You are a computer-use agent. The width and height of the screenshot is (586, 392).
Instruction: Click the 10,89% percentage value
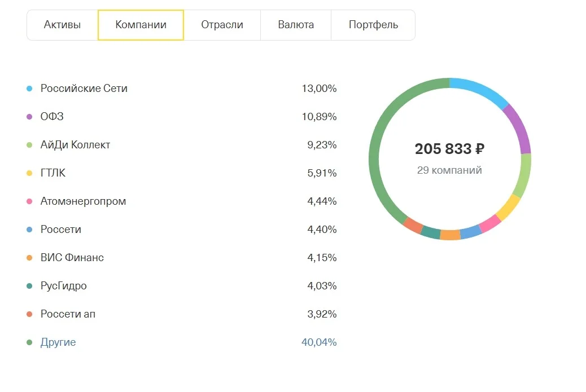click(x=319, y=117)
